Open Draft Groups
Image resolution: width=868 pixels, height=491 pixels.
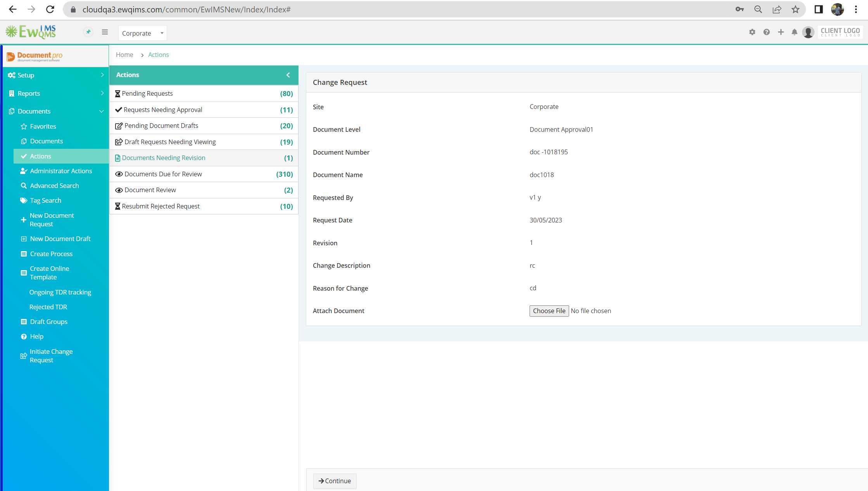pos(48,322)
